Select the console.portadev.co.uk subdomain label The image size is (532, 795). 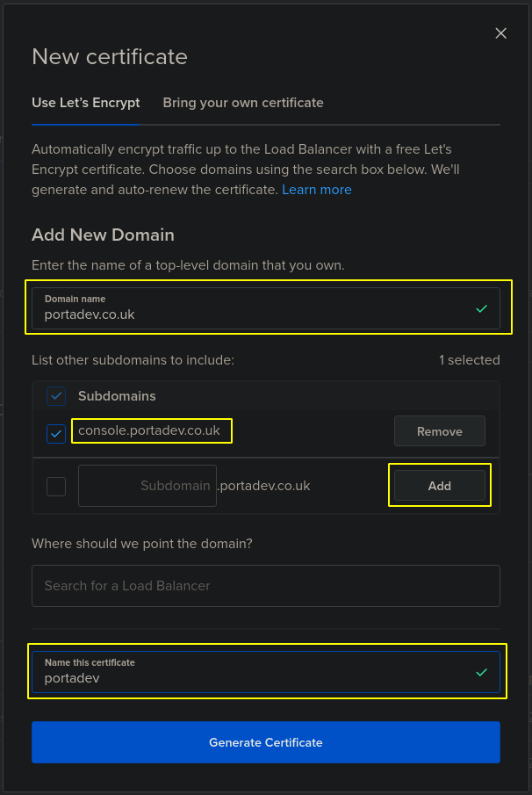[x=149, y=430]
